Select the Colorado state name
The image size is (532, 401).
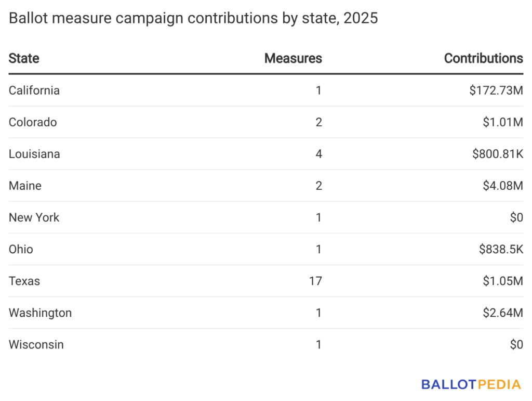33,122
